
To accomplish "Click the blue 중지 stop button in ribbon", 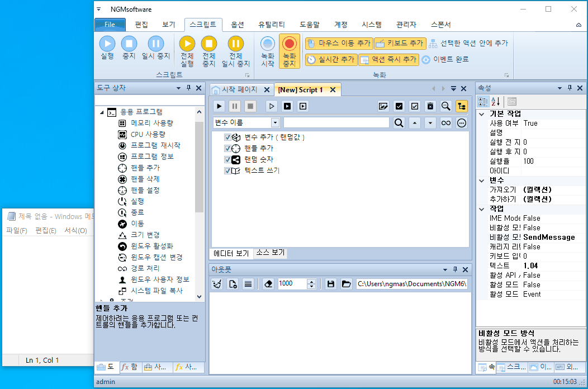I will click(129, 48).
